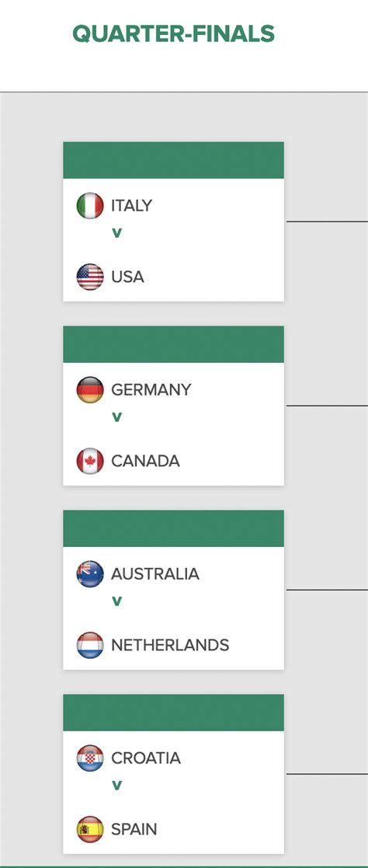Open the AUSTRALIA team name
The height and width of the screenshot is (868, 368).
click(x=155, y=574)
